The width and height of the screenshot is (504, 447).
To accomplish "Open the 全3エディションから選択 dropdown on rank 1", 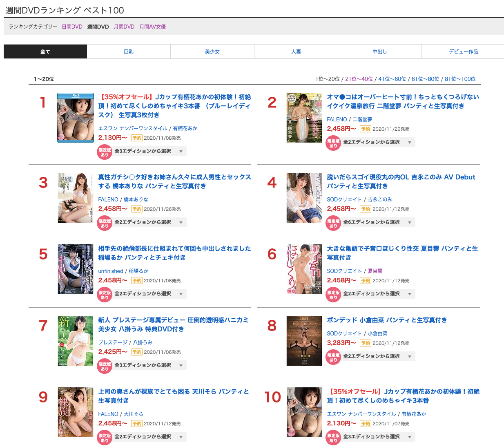I will [149, 151].
